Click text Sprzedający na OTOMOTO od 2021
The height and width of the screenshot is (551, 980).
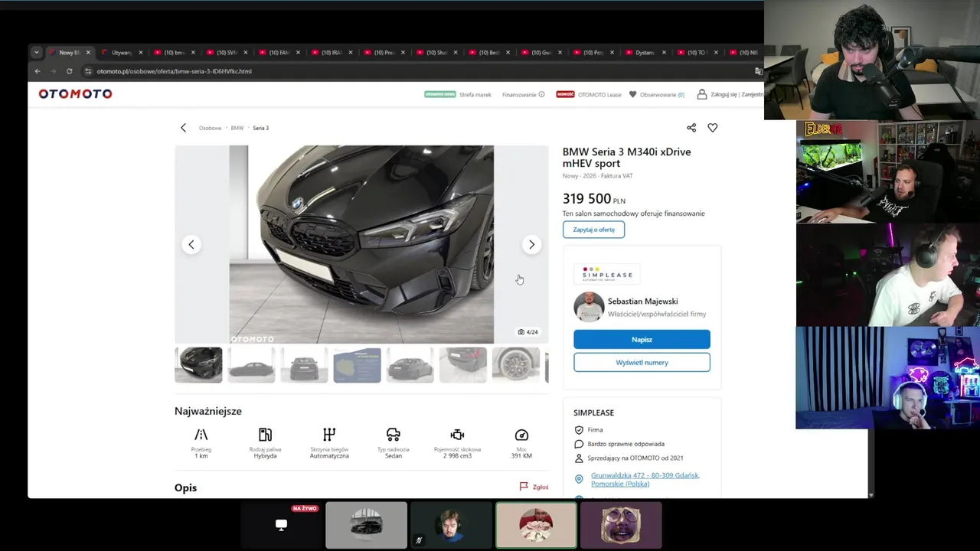coord(635,458)
